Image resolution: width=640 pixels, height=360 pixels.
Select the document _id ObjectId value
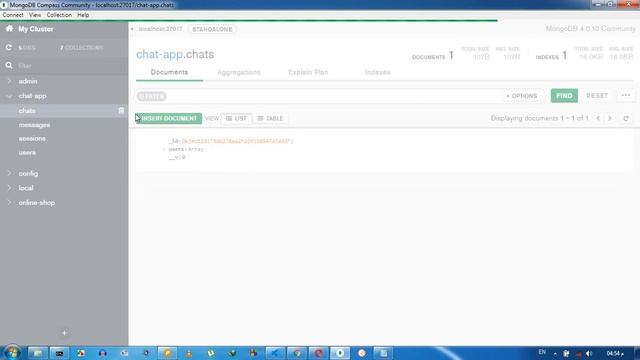[238, 141]
